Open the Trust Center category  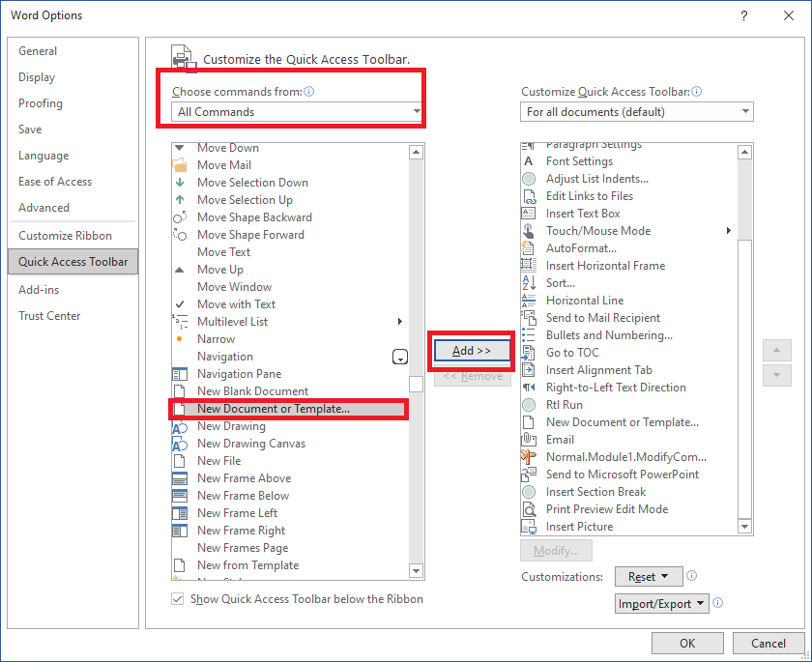(49, 316)
